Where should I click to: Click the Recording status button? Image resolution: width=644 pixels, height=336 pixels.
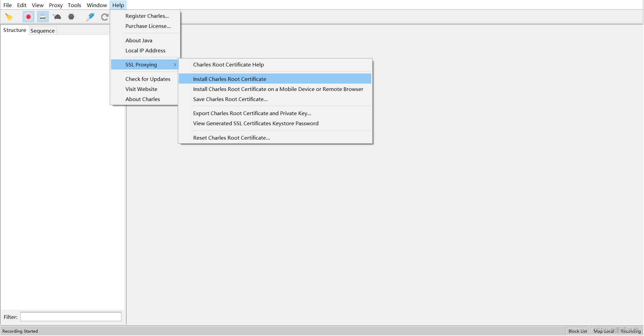click(x=631, y=331)
